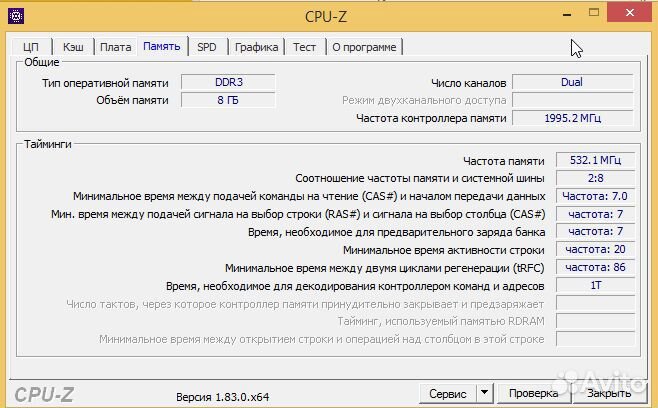Viewport: 658px width, 408px height.
Task: Switch to the Кэш tab
Action: click(73, 47)
